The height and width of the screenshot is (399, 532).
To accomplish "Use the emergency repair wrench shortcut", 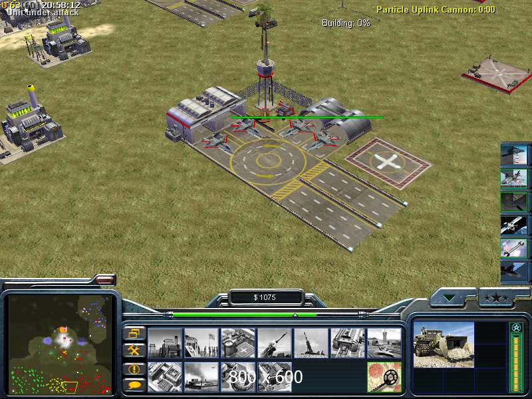I will [513, 249].
